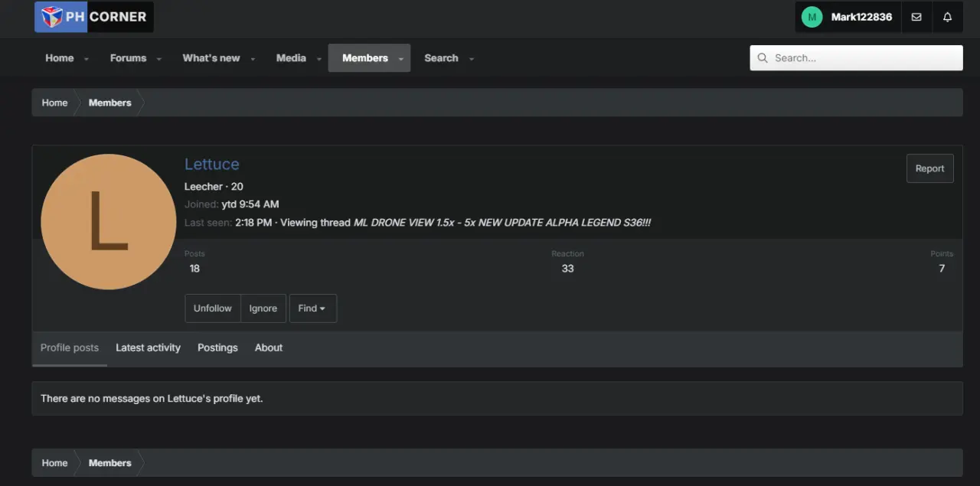Click the joined time ytd 9:54 AM
Viewport: 980px width, 486px height.
click(250, 204)
